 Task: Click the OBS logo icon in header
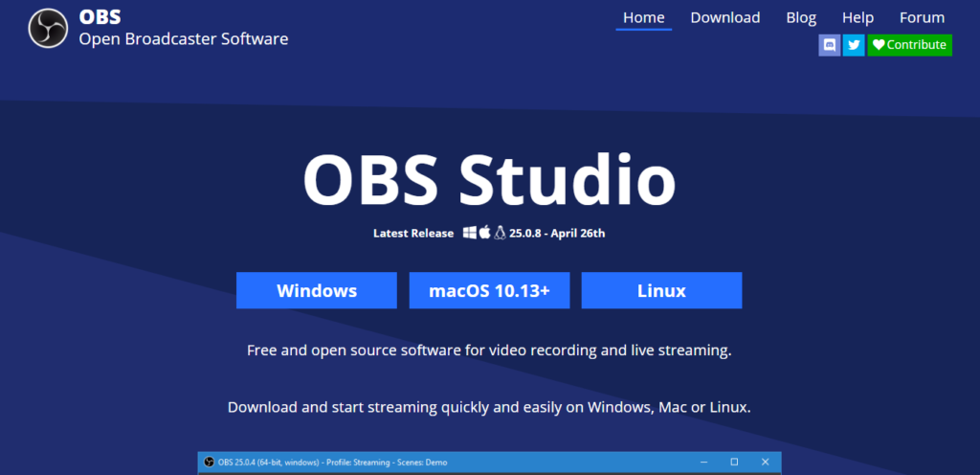(48, 28)
